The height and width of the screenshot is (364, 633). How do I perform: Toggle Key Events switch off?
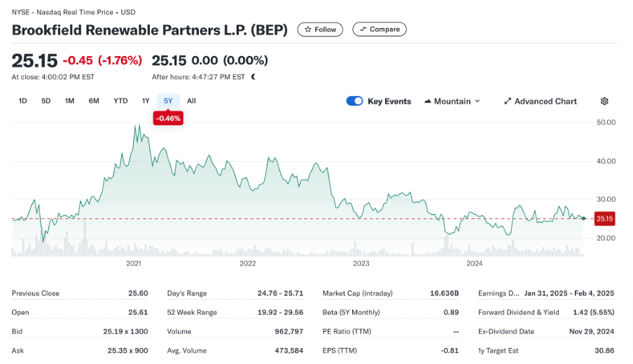point(354,101)
